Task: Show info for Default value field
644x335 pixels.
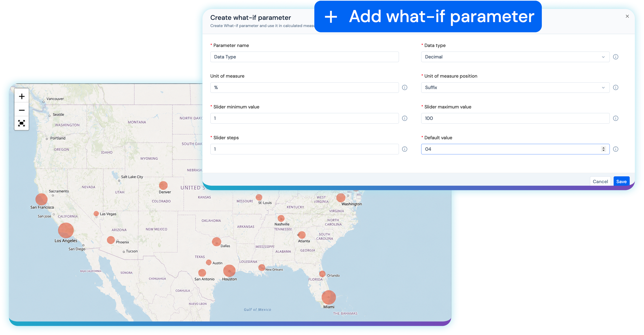Action: point(616,149)
